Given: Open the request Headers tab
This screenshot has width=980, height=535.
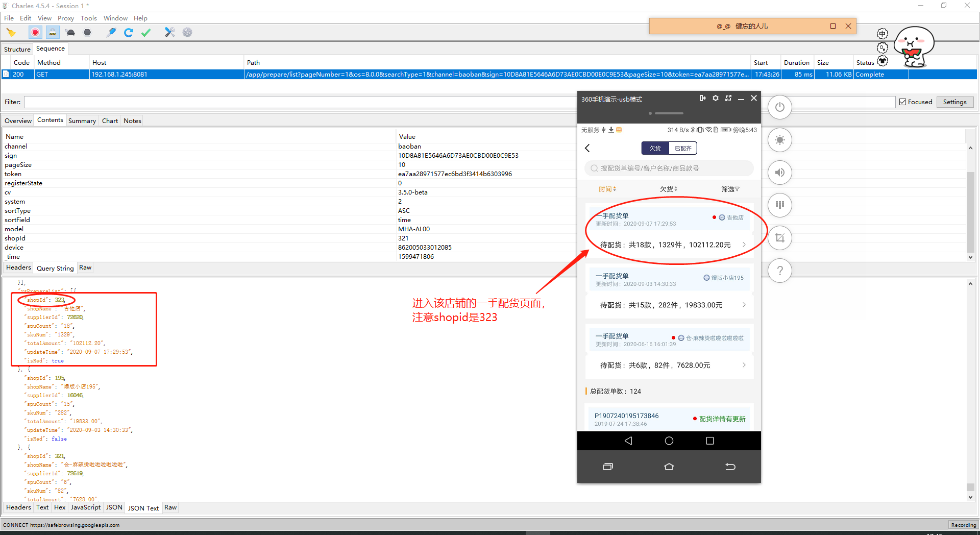Looking at the screenshot, I should click(18, 267).
